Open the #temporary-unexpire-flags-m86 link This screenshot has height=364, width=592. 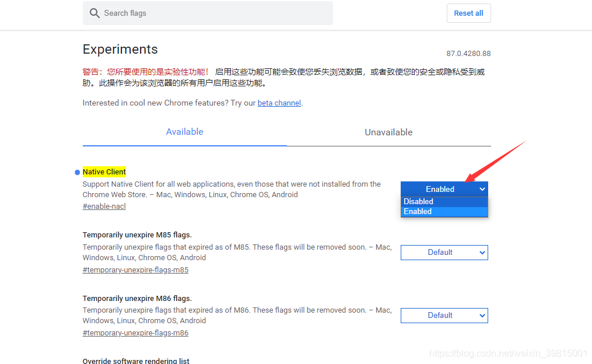point(135,333)
